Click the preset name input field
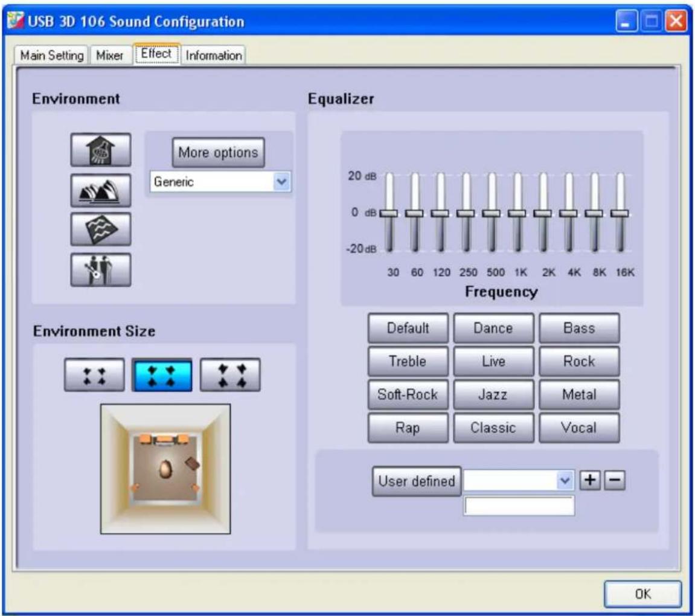 tap(519, 505)
